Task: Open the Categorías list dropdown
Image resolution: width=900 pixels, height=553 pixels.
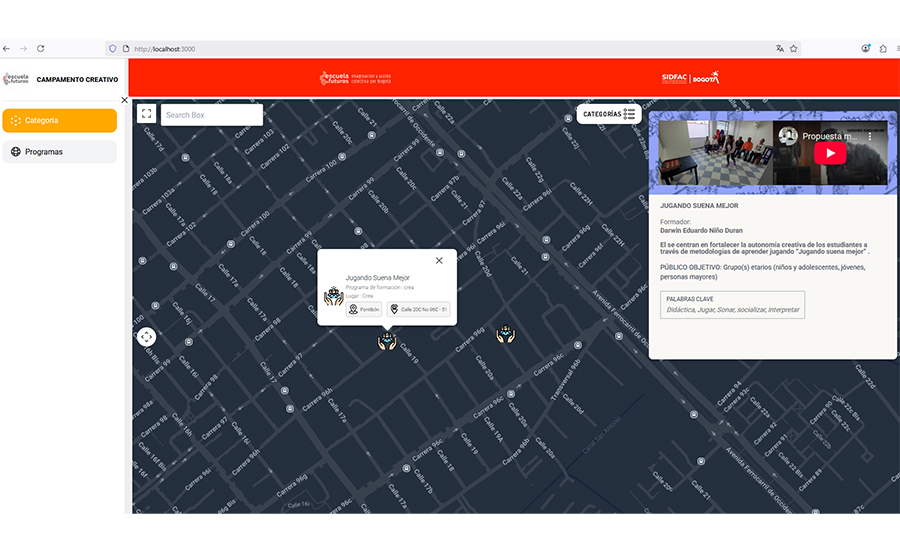Action: click(x=608, y=115)
